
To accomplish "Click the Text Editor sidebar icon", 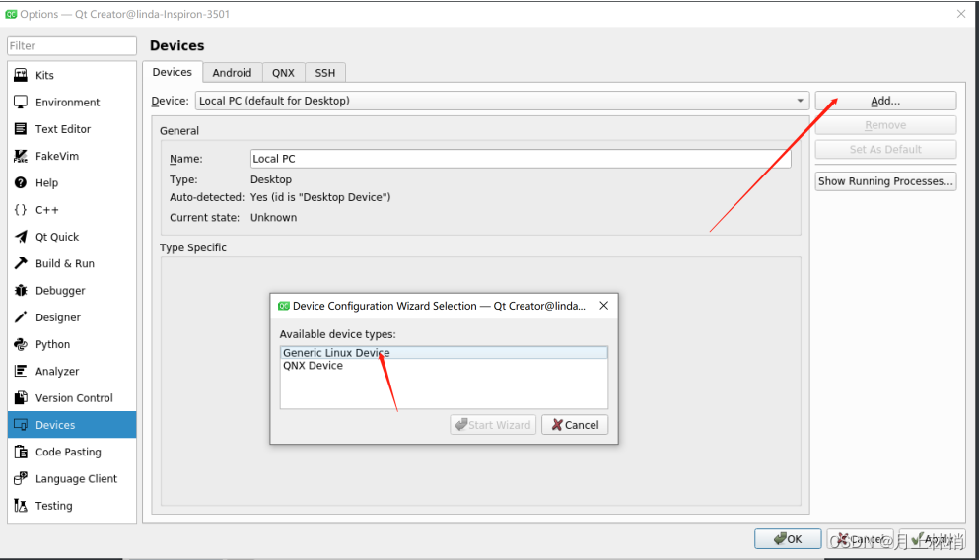I will point(21,128).
